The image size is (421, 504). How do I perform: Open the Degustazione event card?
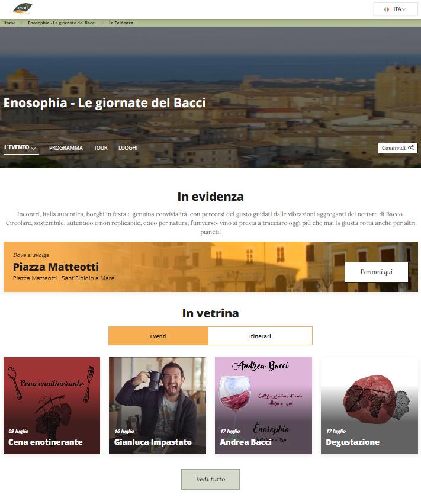(x=369, y=406)
